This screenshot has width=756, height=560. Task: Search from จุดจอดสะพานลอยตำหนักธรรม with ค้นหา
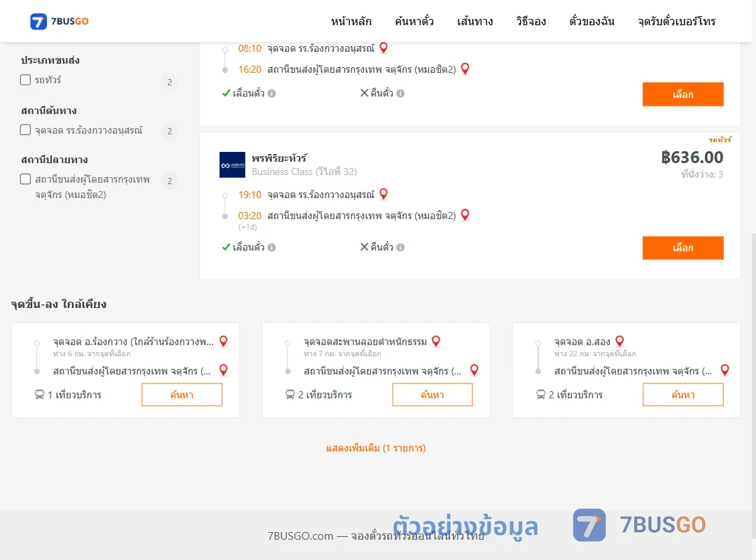pos(433,395)
